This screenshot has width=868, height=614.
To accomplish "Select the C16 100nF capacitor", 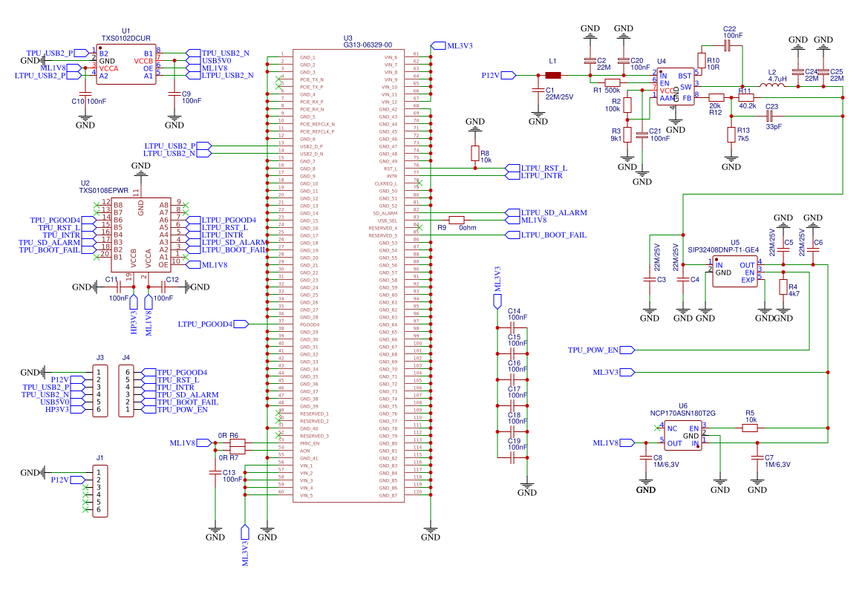I will click(x=512, y=380).
